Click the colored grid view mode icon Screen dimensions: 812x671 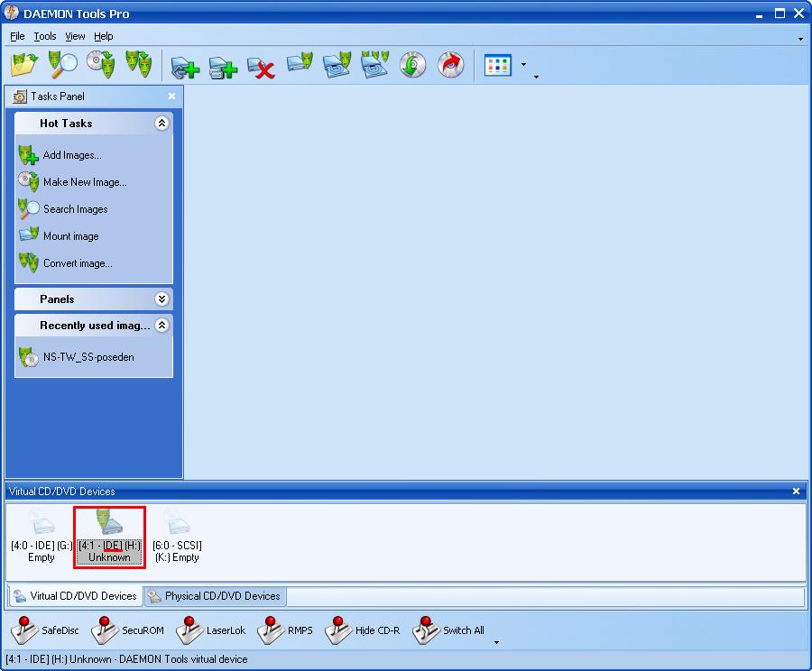[498, 65]
